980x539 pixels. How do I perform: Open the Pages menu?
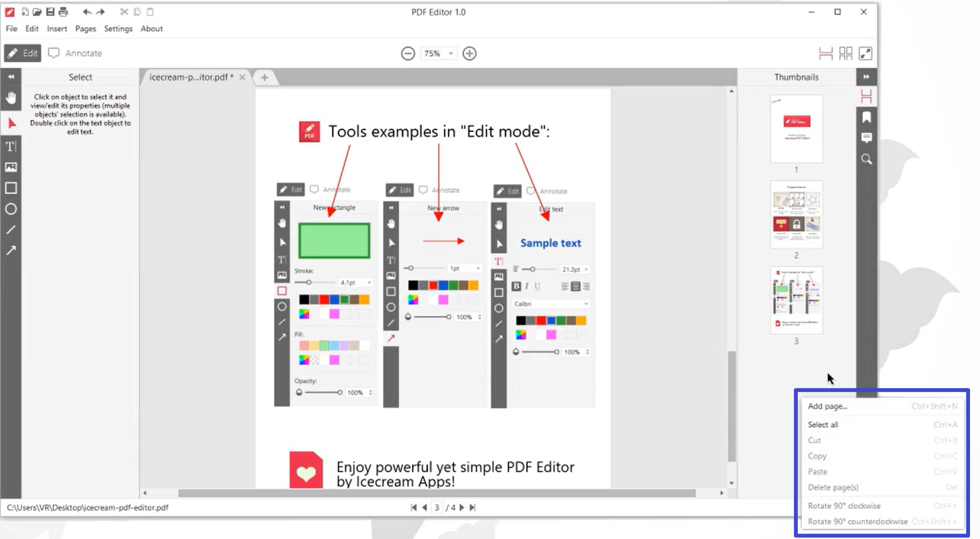tap(85, 29)
